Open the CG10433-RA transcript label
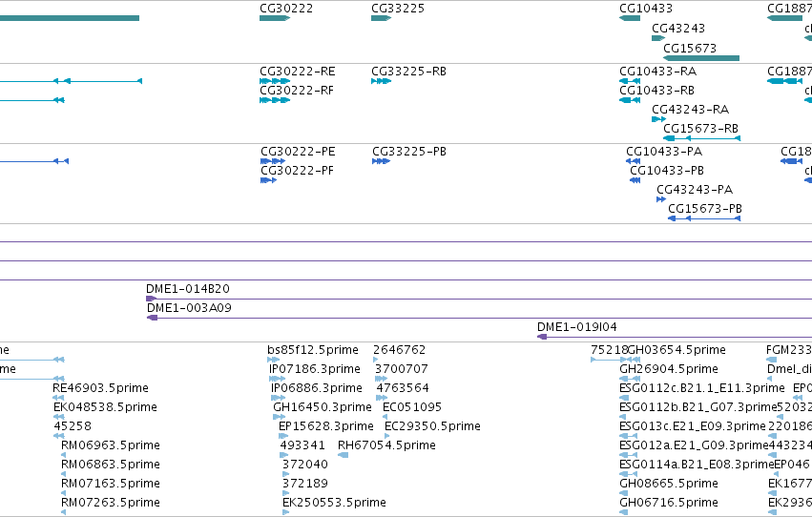This screenshot has width=812, height=517. click(x=657, y=72)
